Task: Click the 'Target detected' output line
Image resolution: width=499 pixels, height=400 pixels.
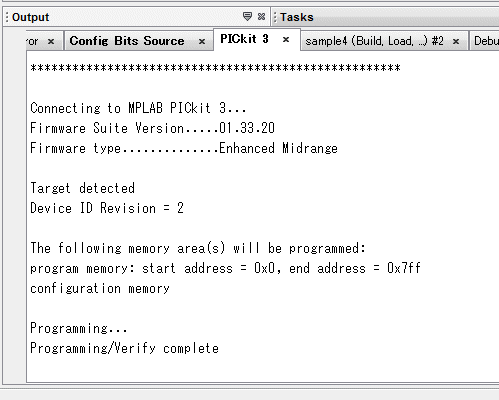Action: pos(82,188)
